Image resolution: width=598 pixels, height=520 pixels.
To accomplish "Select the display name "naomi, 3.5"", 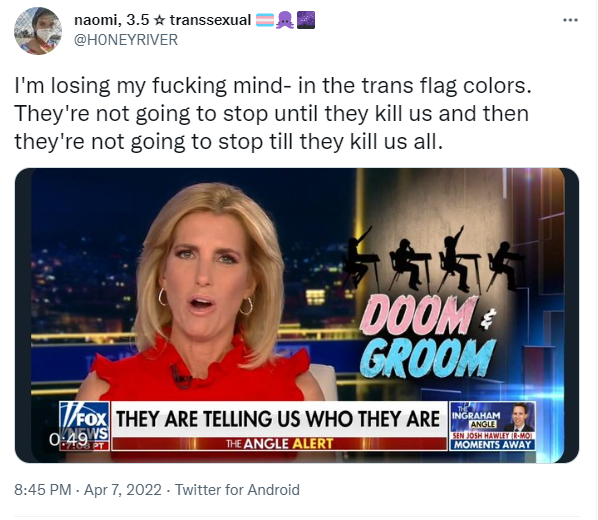I will pyautogui.click(x=111, y=20).
